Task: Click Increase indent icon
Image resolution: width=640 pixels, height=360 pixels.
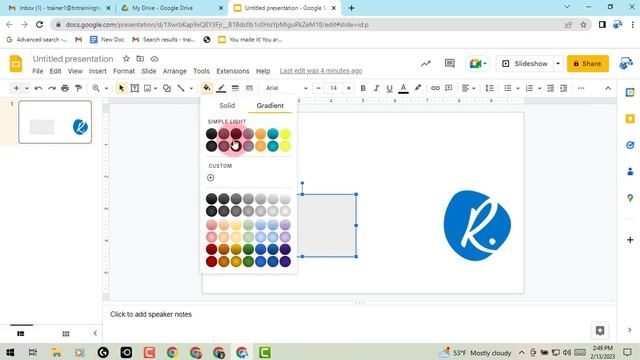Action: click(x=564, y=88)
